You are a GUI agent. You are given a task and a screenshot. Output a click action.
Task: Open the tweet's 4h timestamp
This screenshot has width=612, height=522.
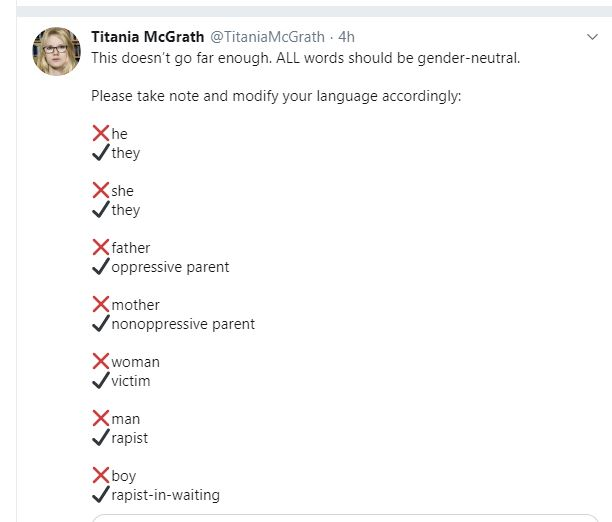click(x=346, y=37)
